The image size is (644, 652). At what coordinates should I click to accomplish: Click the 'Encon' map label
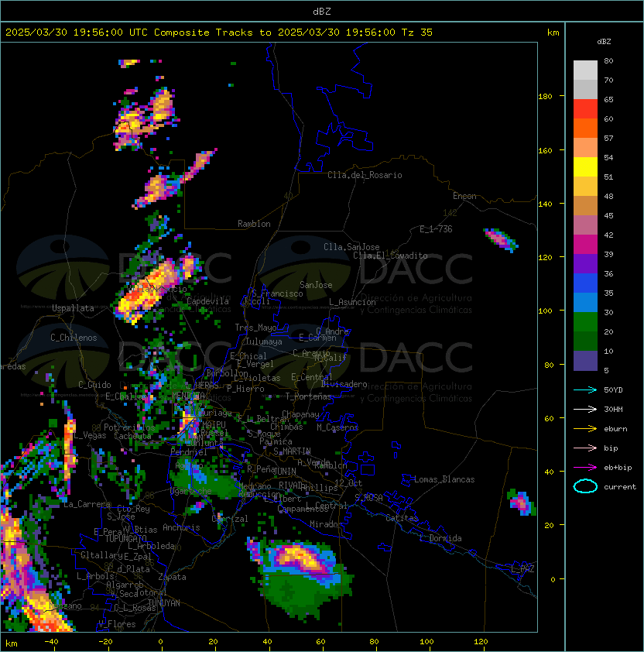point(464,196)
